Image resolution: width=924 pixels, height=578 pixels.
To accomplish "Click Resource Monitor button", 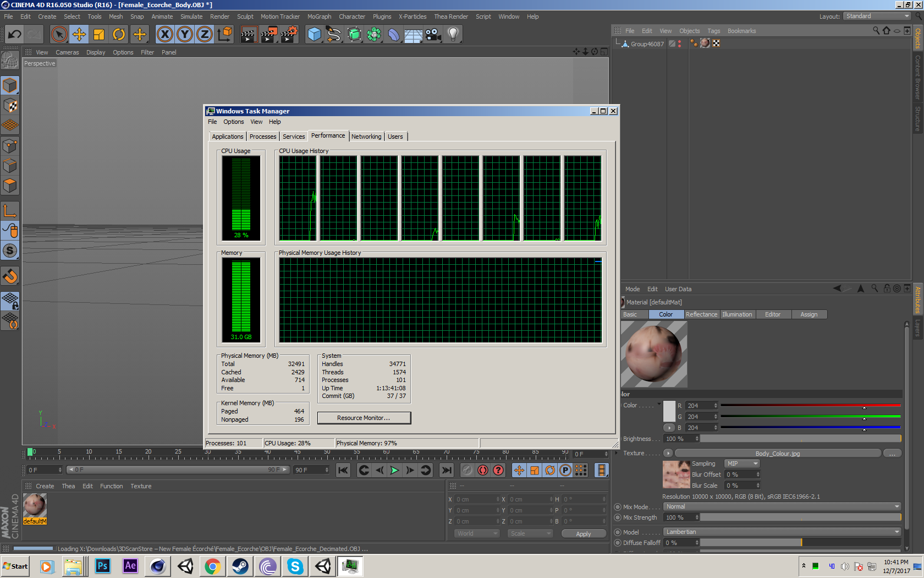I will click(x=364, y=418).
